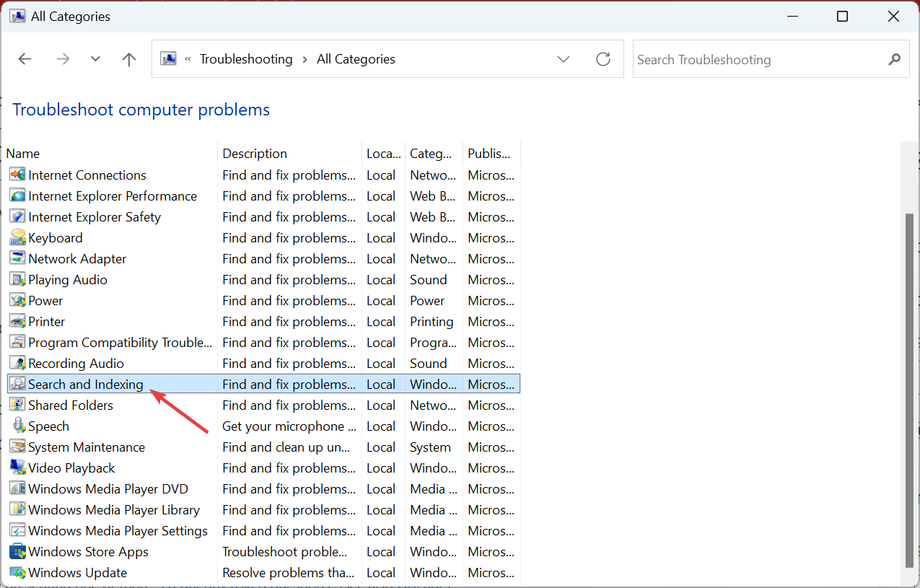Click the Network Adapter icon
920x588 pixels.
17,258
